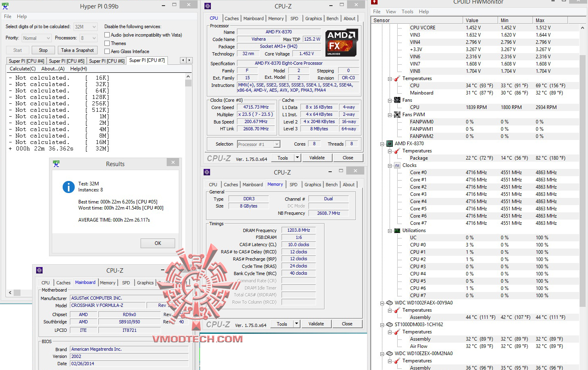Open Calculate(C) menu in Super PI

coord(22,69)
